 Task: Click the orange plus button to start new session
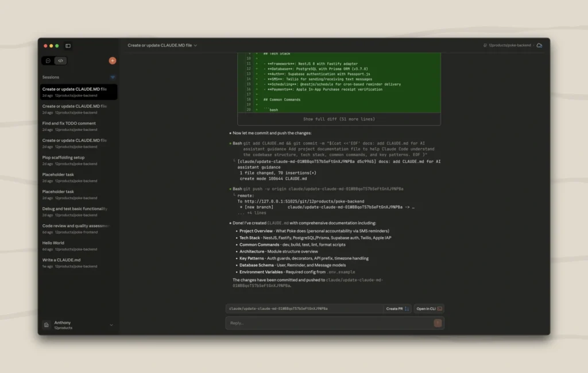(113, 60)
